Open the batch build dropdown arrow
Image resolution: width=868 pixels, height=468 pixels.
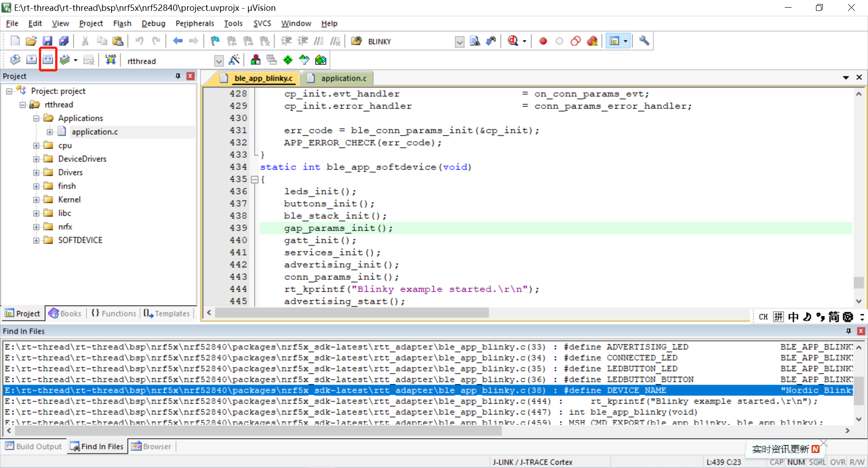(x=75, y=60)
